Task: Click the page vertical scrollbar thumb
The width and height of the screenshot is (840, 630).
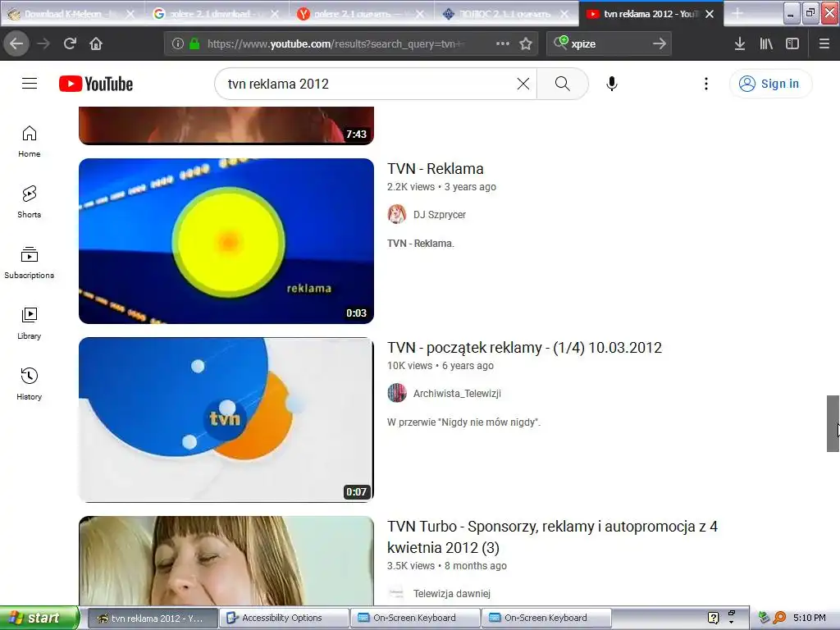Action: click(833, 423)
